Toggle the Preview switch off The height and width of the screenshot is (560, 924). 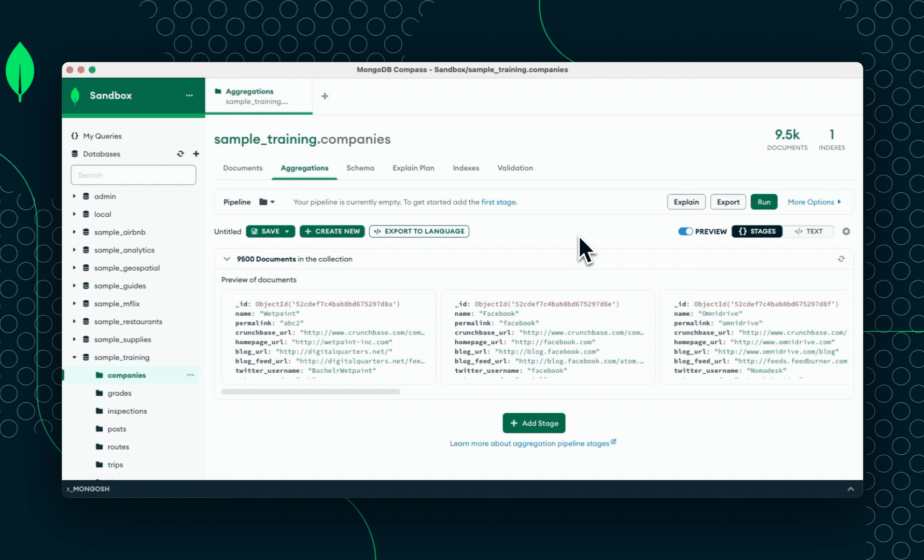point(685,231)
